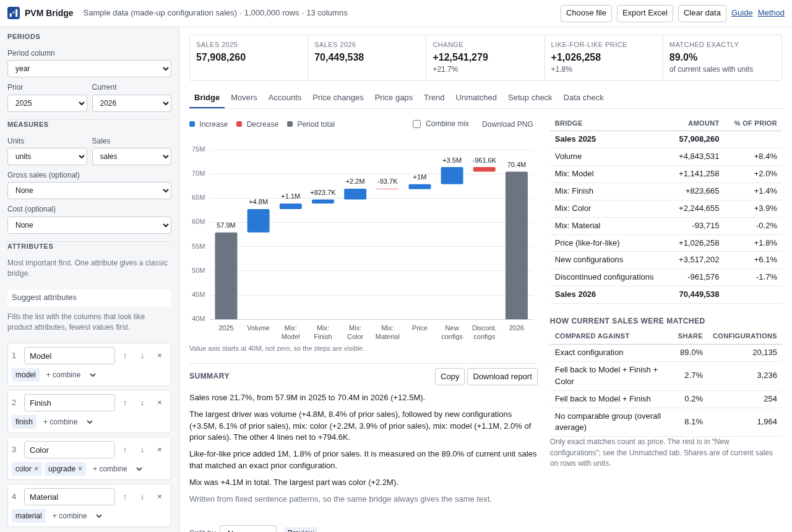Open the Price changes tab
Image resolution: width=792 pixels, height=532 pixels.
click(338, 98)
